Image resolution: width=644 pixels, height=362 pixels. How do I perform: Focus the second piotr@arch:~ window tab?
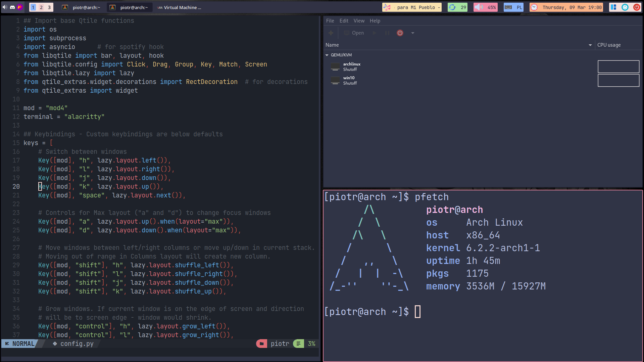pyautogui.click(x=130, y=7)
